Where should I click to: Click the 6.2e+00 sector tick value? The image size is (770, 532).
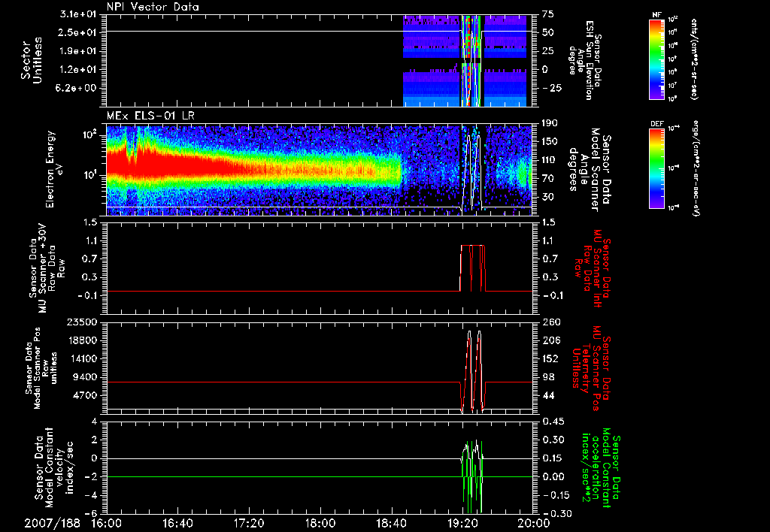76,89
